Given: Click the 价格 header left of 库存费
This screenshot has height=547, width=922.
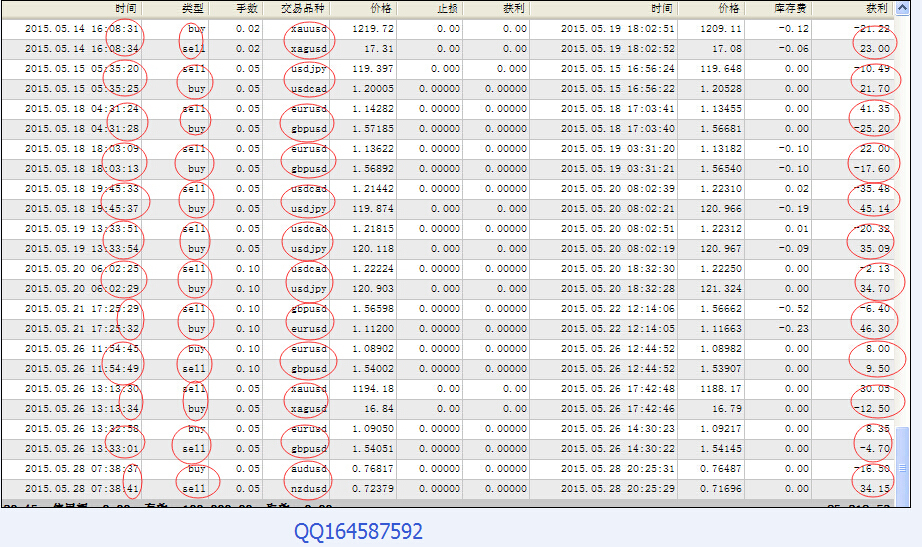Looking at the screenshot, I should (729, 8).
